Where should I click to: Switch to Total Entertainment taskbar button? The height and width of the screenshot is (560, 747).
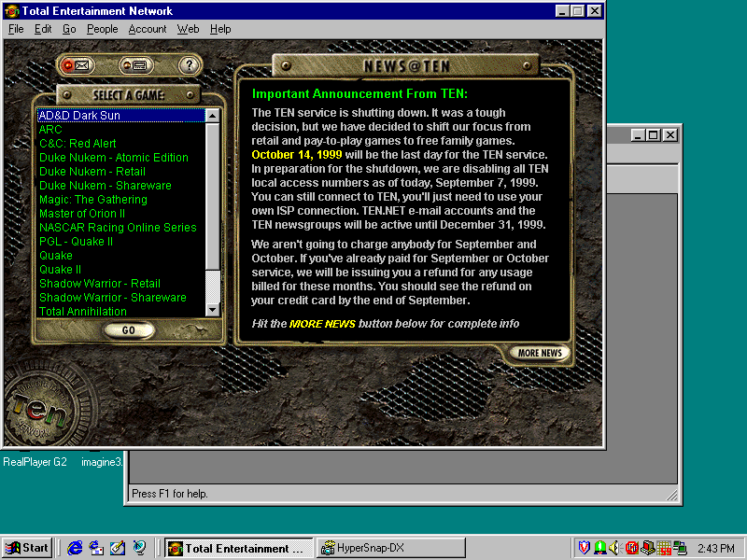click(238, 548)
